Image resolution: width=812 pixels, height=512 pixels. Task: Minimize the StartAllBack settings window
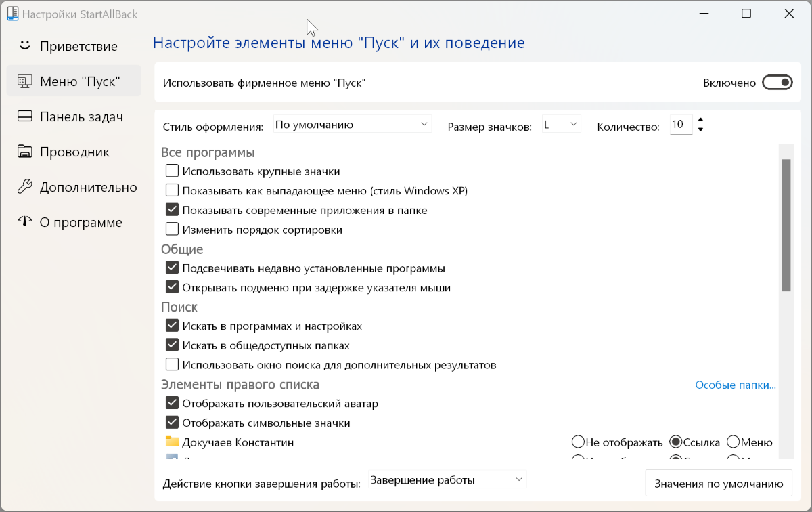tap(704, 14)
